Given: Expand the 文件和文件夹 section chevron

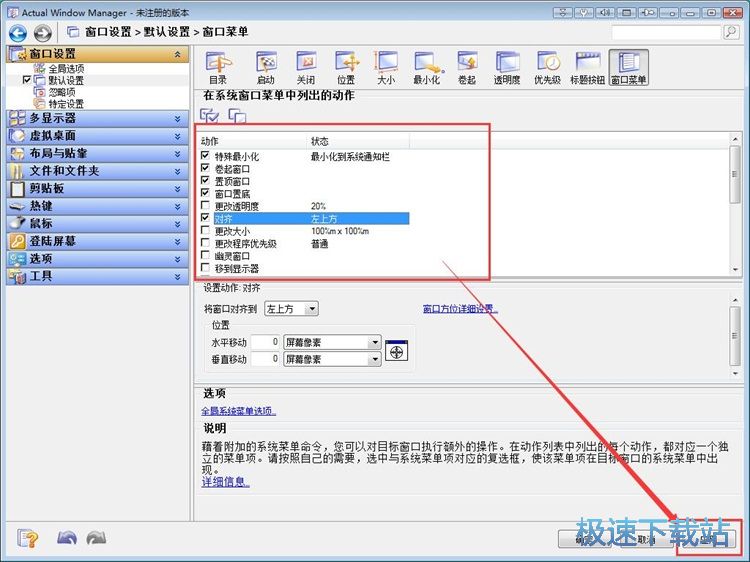Looking at the screenshot, I should (x=177, y=171).
